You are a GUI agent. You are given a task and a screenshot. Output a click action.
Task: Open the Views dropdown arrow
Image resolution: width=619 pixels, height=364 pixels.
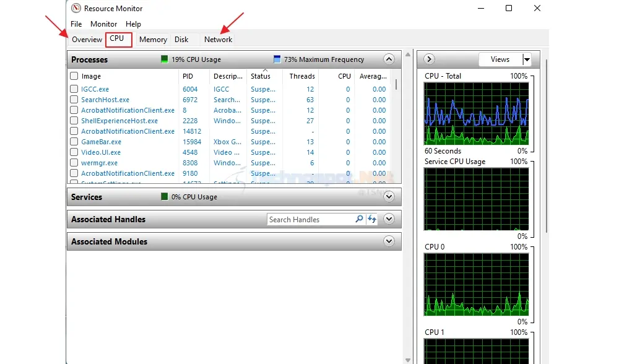(527, 59)
